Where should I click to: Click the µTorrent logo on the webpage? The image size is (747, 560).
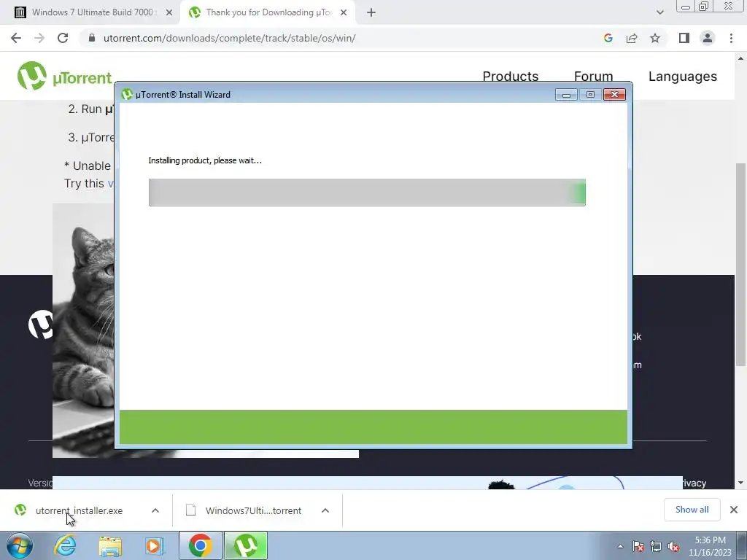(64, 76)
